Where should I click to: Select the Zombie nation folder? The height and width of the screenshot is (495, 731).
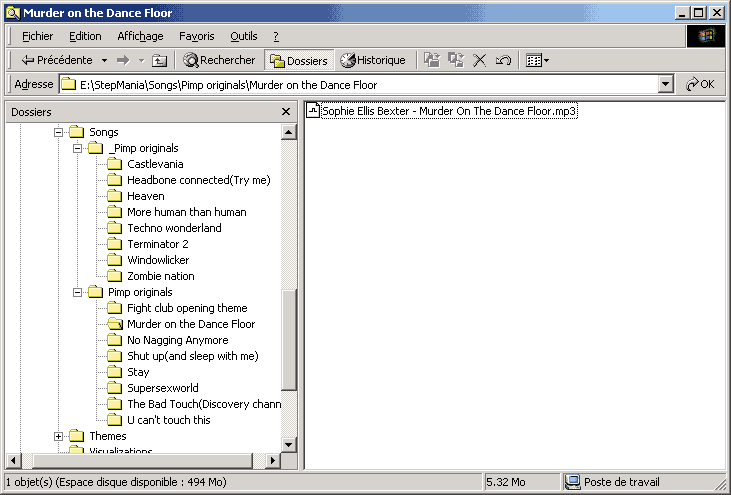(160, 276)
